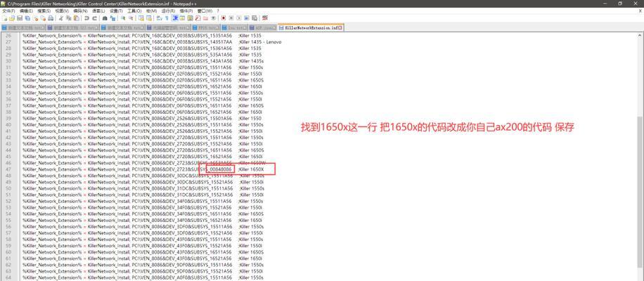644x281 pixels.
Task: Click the ;Killer 1435 - Lenovo comment
Action: pyautogui.click(x=259, y=42)
